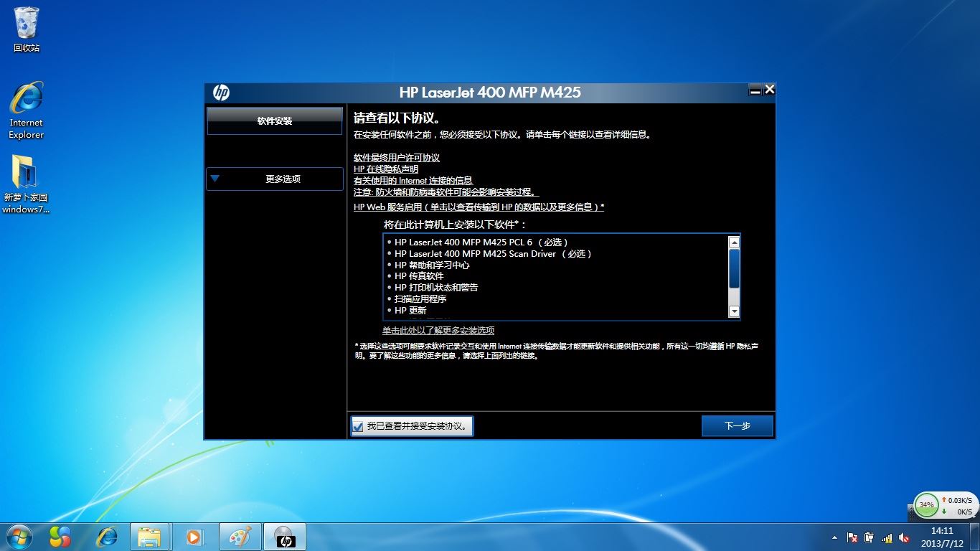Switch to the Paint taskbar button
This screenshot has height=551, width=980.
coord(240,537)
